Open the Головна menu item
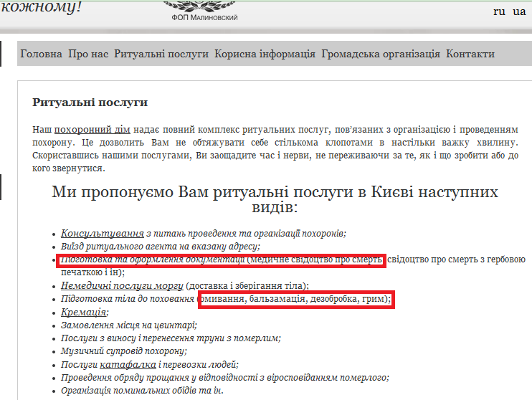This screenshot has width=532, height=400. point(41,54)
